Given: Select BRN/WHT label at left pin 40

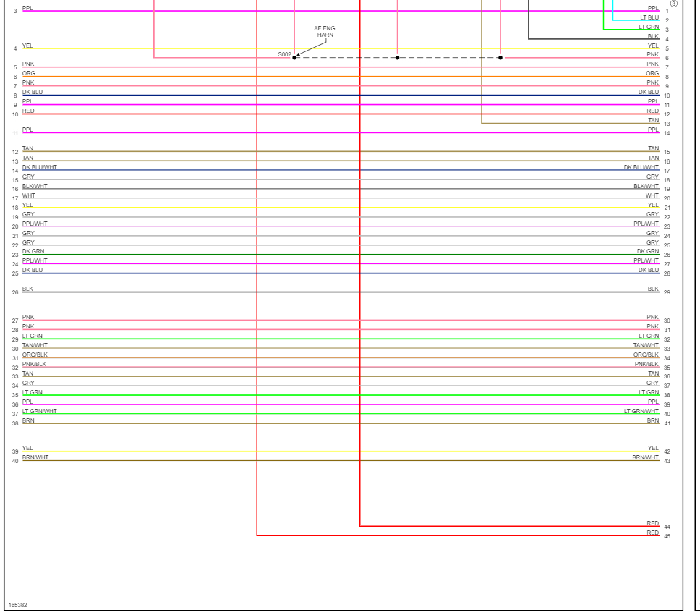Looking at the screenshot, I should 35,457.
